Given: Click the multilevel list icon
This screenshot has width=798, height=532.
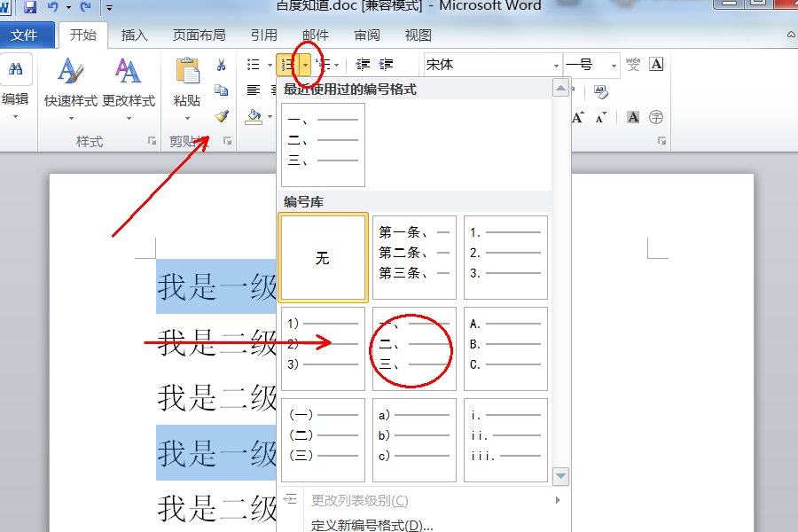Looking at the screenshot, I should tap(324, 65).
